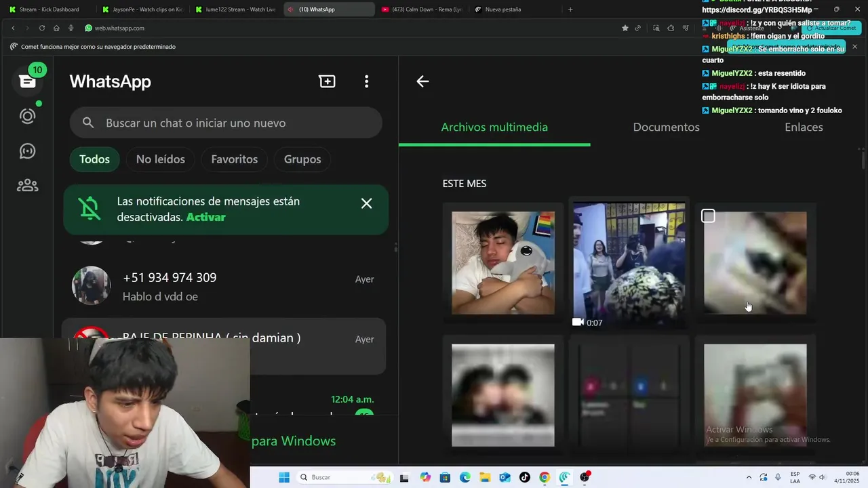
Task: Open TikTok from the taskbar
Action: pyautogui.click(x=524, y=477)
